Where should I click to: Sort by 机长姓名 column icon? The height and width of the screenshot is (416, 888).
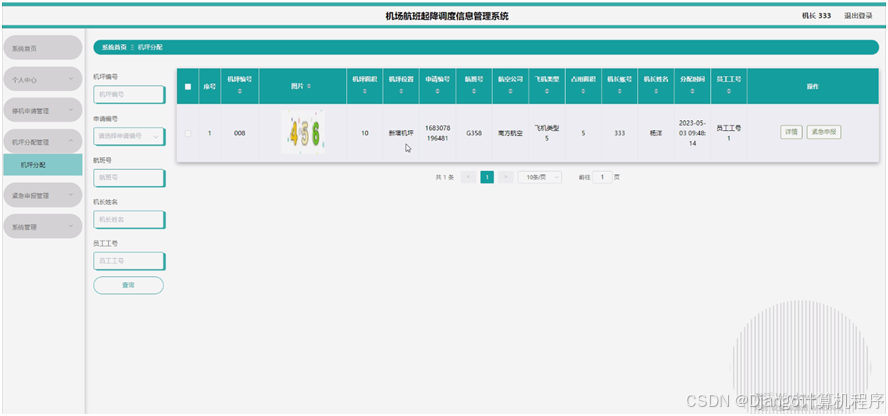(656, 91)
